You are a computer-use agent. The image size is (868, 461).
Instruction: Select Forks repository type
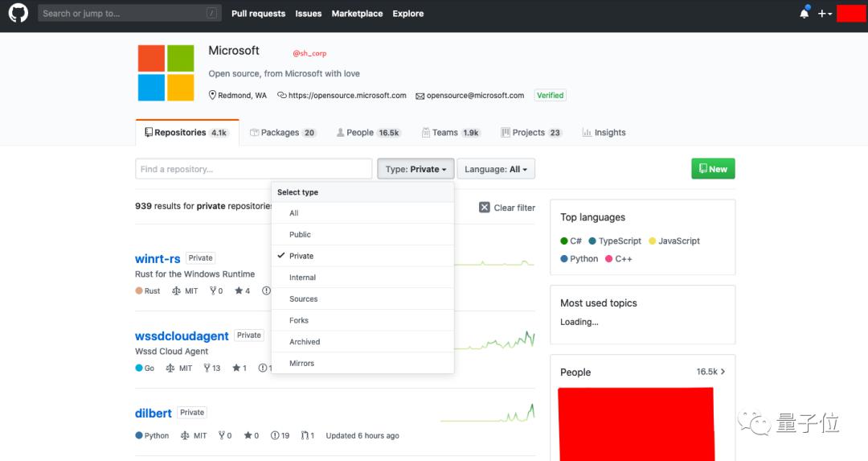pos(362,320)
